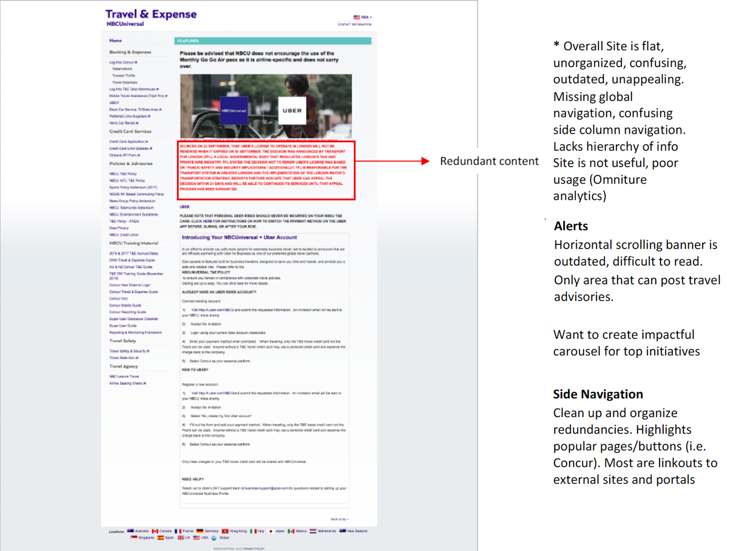Open Super User Disclosure Checklist link
Viewport: 756px width, 551px height.
click(133, 319)
